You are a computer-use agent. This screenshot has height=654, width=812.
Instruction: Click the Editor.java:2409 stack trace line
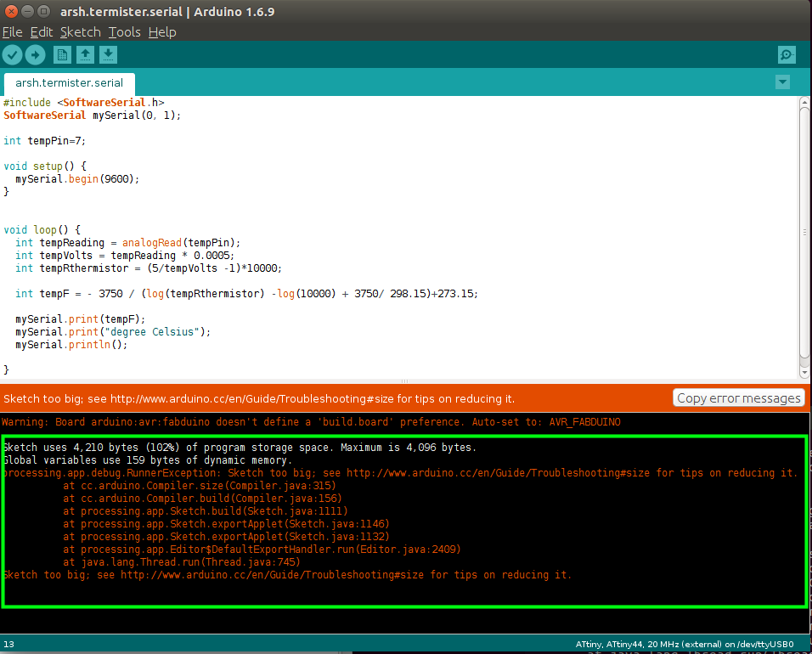(x=262, y=550)
